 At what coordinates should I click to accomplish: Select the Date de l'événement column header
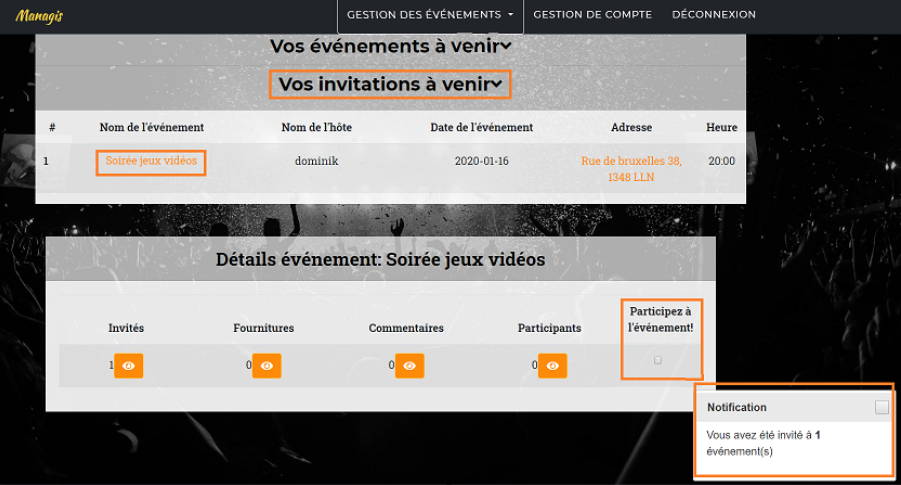click(x=481, y=127)
